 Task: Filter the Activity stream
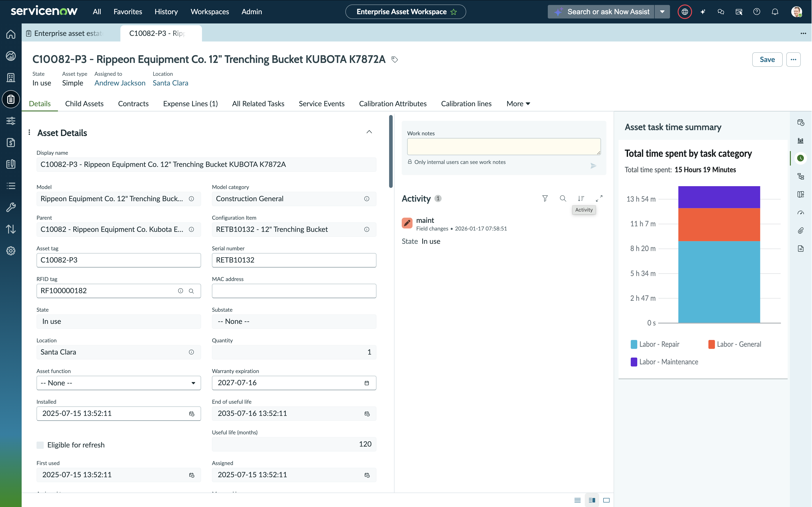pyautogui.click(x=545, y=198)
